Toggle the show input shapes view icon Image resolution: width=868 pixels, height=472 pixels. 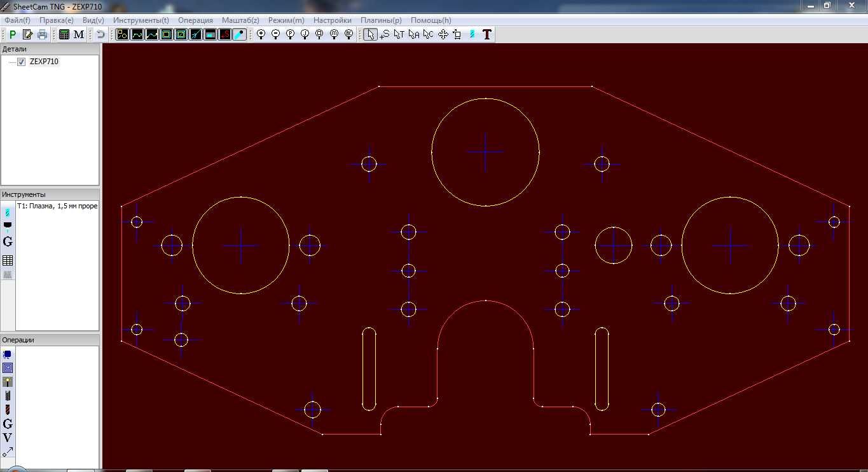click(123, 34)
